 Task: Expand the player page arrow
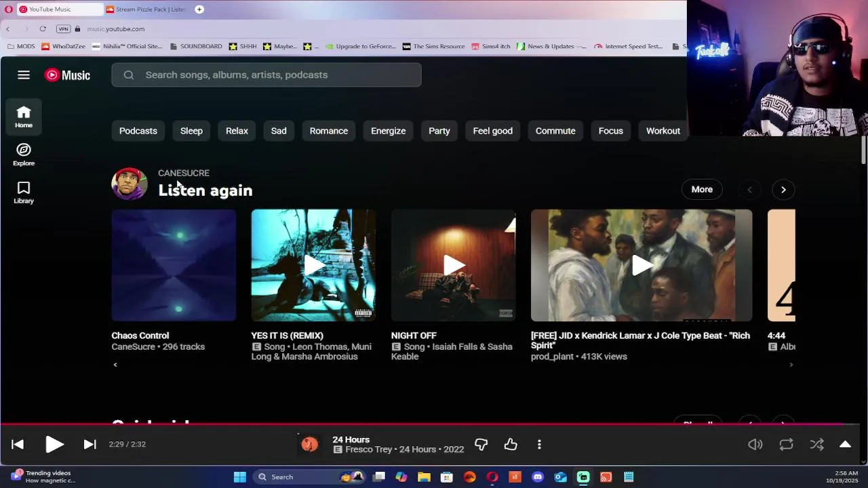845,445
